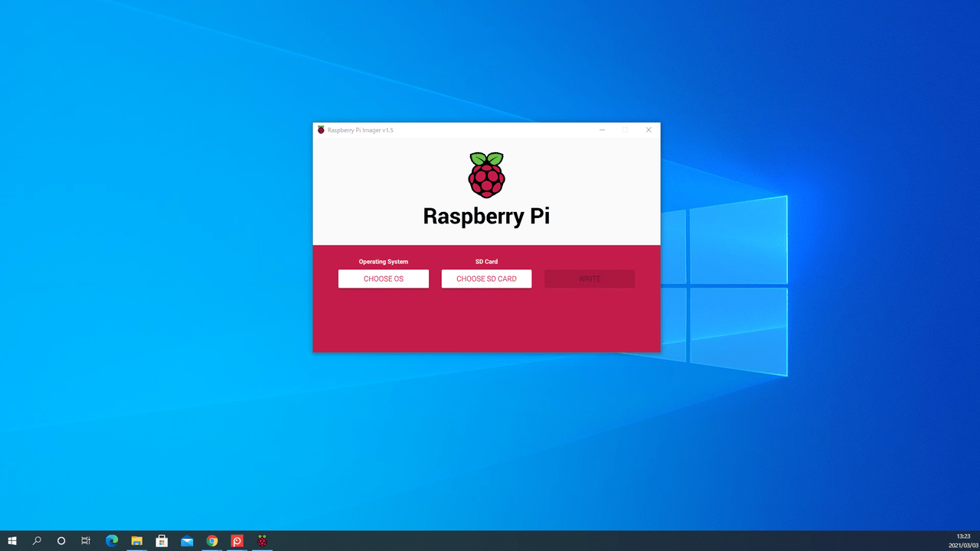980x551 pixels.
Task: Click the Operating System label
Action: pos(384,262)
